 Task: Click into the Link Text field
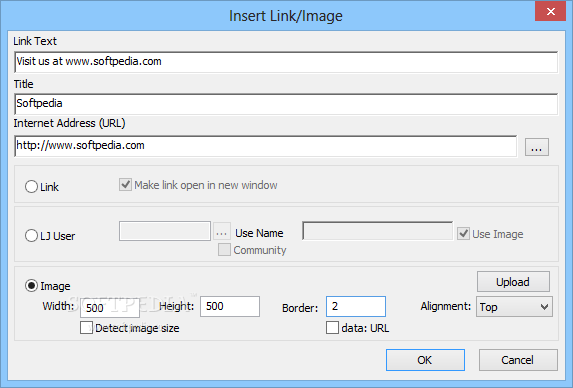point(286,62)
